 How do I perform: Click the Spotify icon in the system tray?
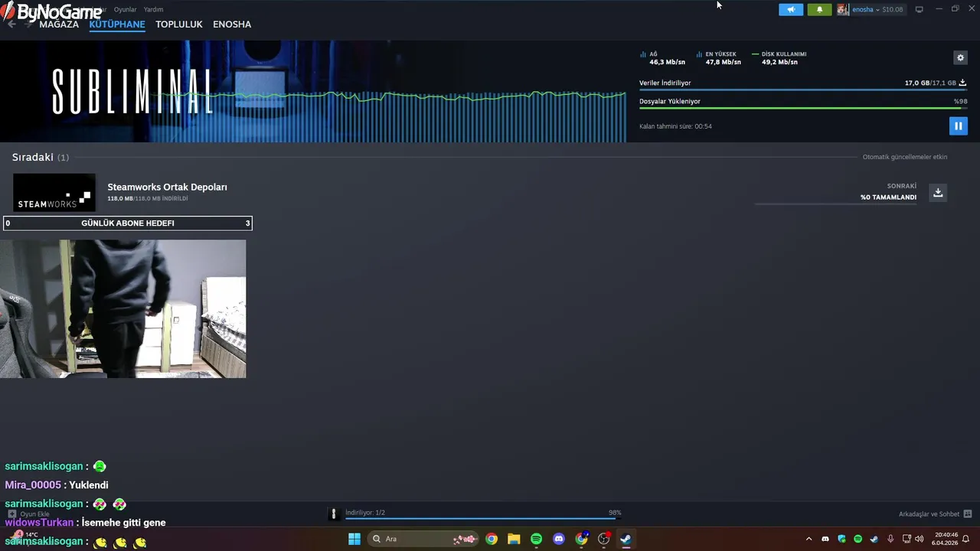[x=857, y=539]
